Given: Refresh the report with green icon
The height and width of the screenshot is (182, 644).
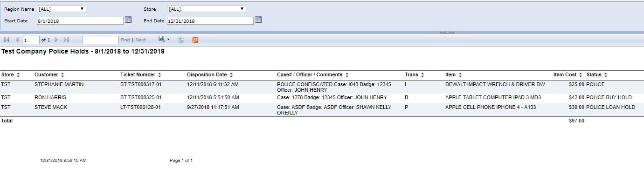Looking at the screenshot, I should (x=181, y=40).
